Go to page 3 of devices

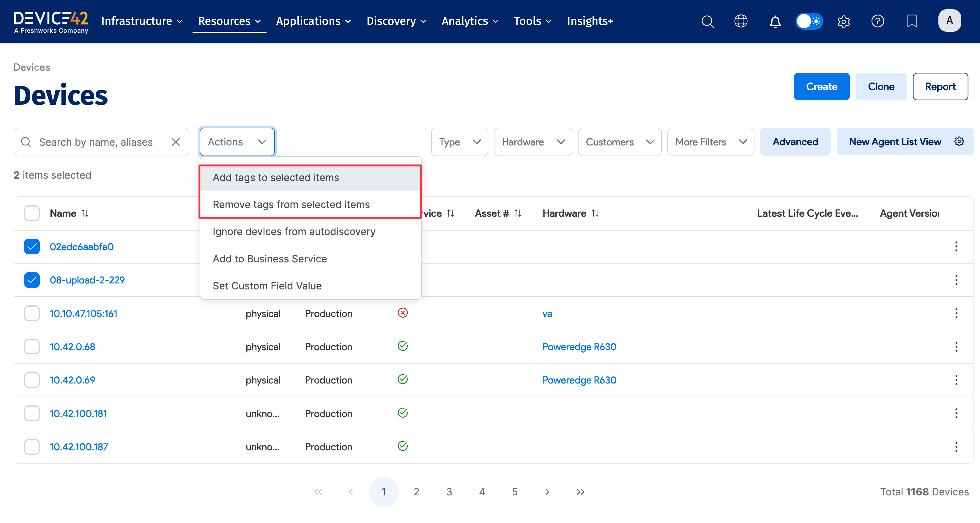pos(449,492)
